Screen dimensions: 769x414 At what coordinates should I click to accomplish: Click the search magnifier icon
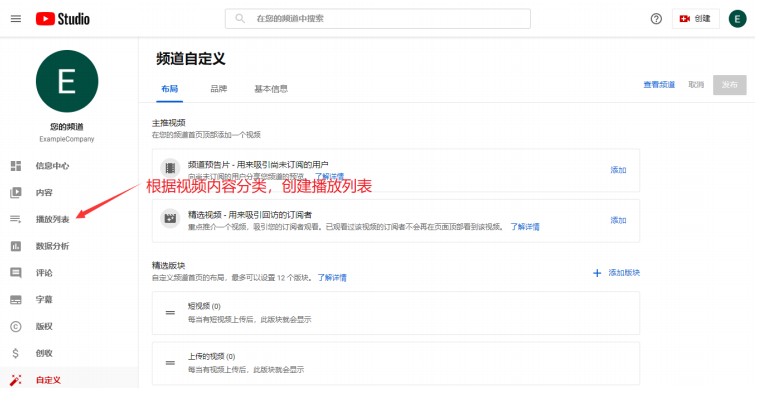point(240,19)
